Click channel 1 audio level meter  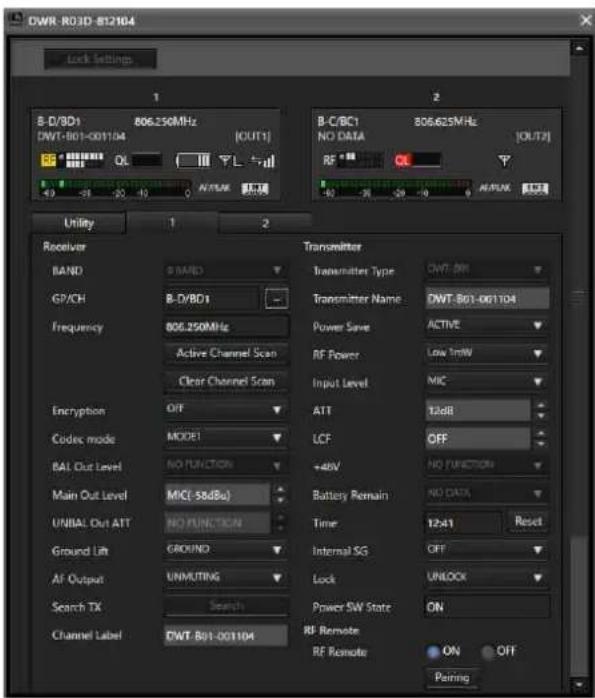115,188
